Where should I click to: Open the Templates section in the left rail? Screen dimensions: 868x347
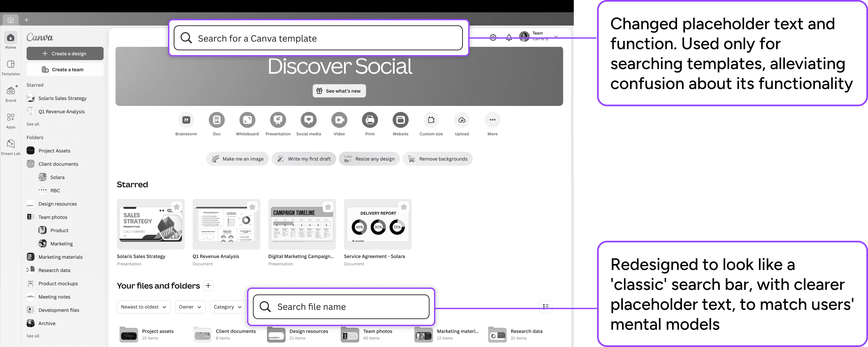pyautogui.click(x=11, y=67)
